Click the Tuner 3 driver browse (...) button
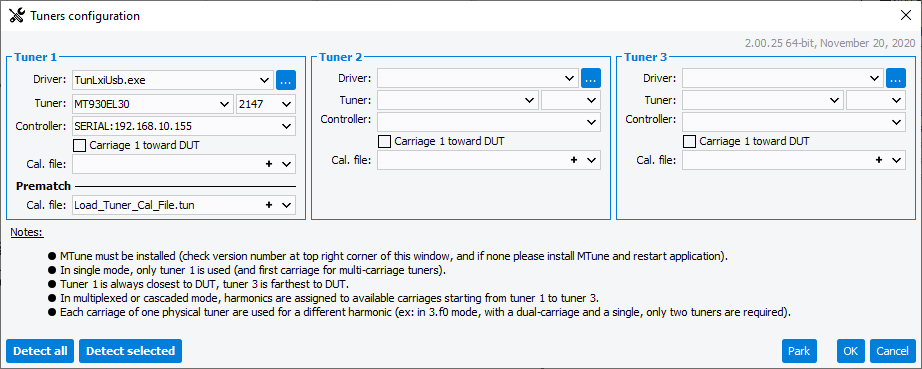The width and height of the screenshot is (922, 369). [896, 78]
